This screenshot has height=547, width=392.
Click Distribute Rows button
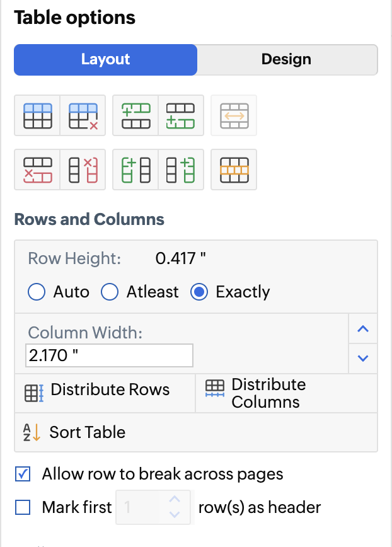[98, 391]
